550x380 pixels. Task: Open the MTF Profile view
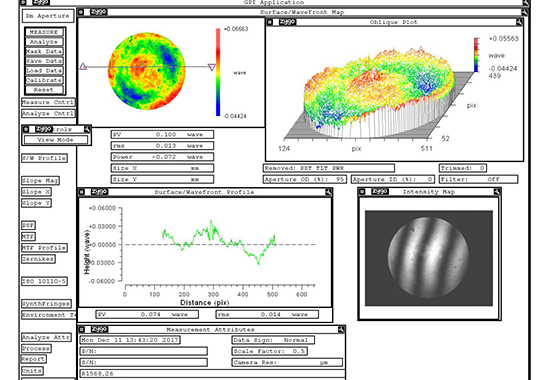point(44,248)
